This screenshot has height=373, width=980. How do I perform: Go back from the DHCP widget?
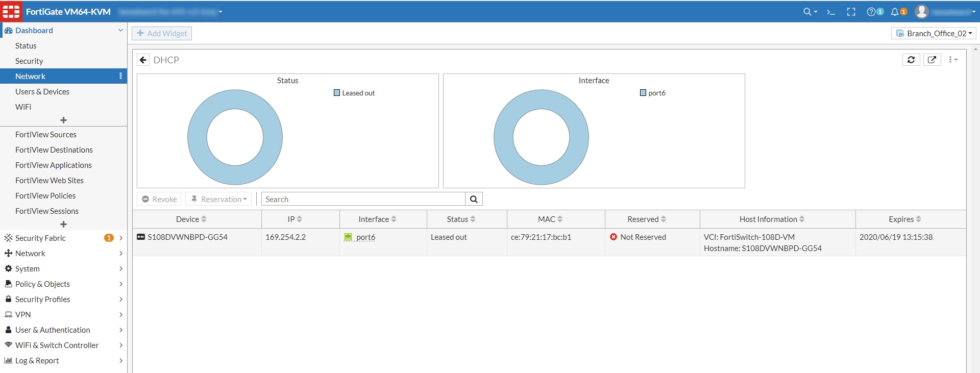(x=143, y=60)
